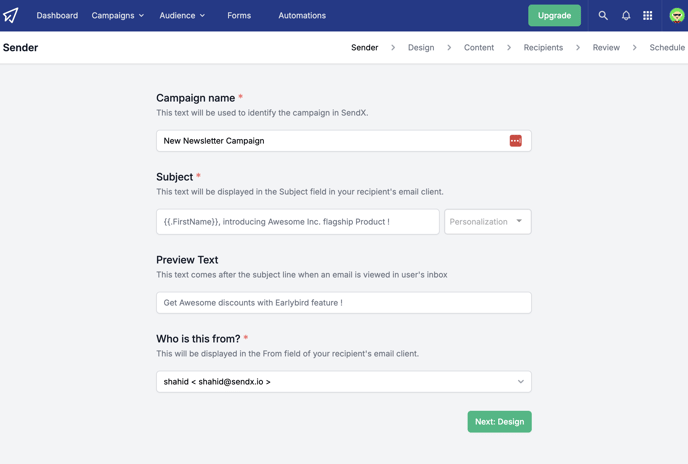Image resolution: width=688 pixels, height=464 pixels.
Task: Expand the Audience menu dropdown
Action: (x=182, y=15)
